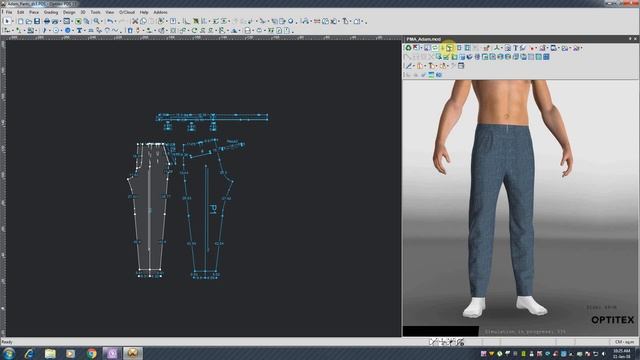Expand the blue circle tool dropdown arrow
Screen dimensions: 640x360
[x=73, y=31]
